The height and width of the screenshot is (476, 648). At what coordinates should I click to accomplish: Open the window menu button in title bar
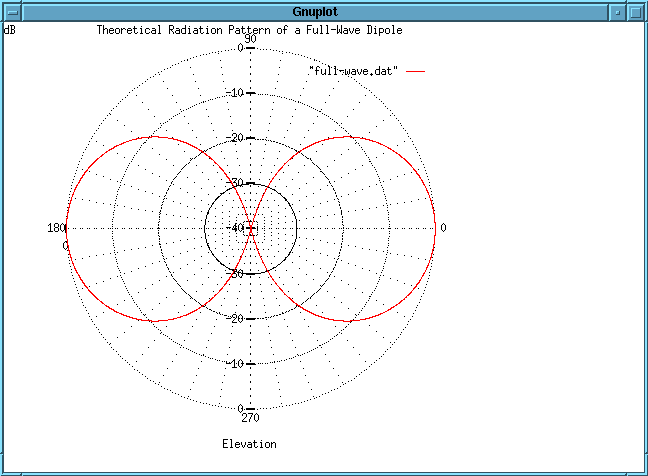[x=12, y=12]
